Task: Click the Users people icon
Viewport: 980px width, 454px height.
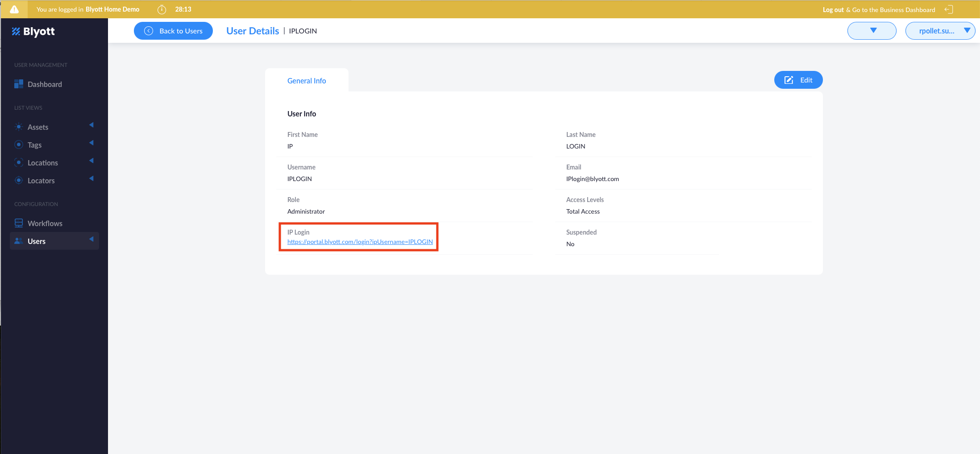Action: click(x=19, y=241)
